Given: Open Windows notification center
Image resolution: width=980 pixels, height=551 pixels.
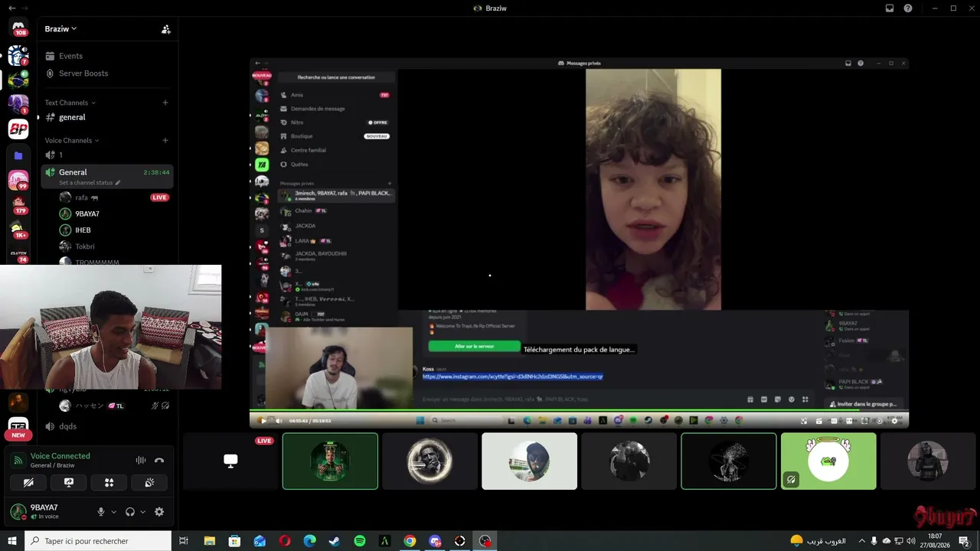Looking at the screenshot, I should coord(964,541).
